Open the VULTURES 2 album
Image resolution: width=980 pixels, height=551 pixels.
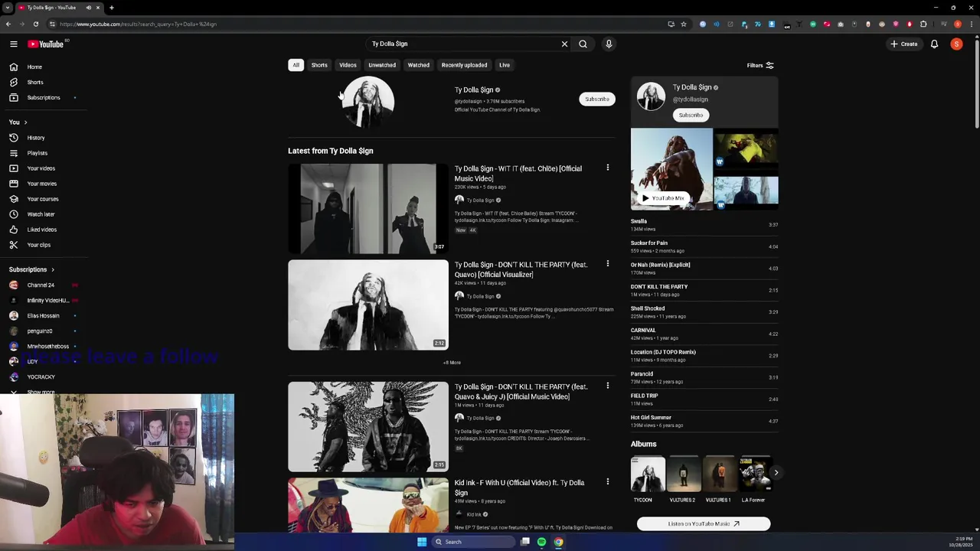683,479
